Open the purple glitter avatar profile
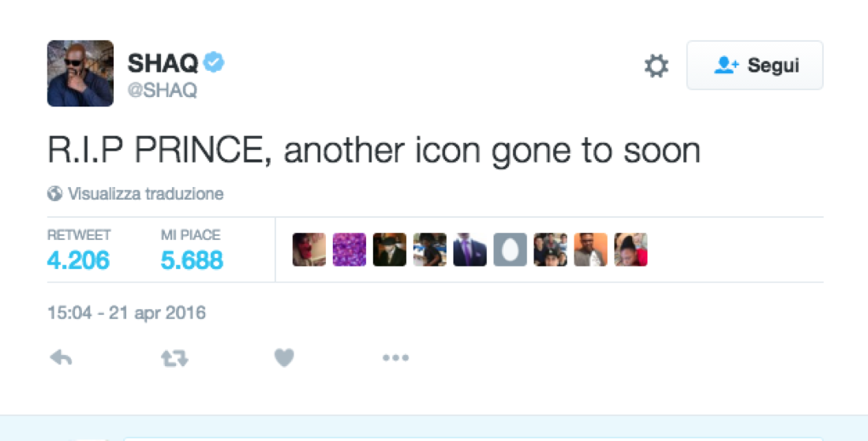Image resolution: width=868 pixels, height=441 pixels. point(349,249)
